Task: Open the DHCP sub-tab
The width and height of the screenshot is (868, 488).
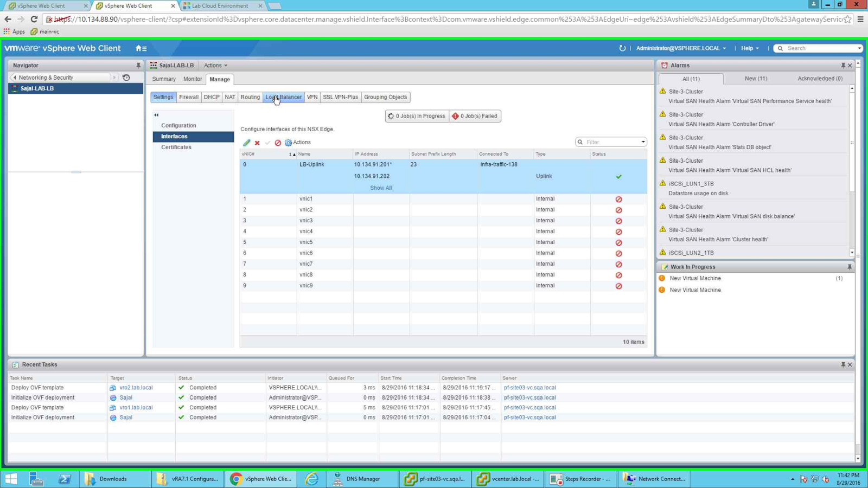Action: (x=212, y=97)
